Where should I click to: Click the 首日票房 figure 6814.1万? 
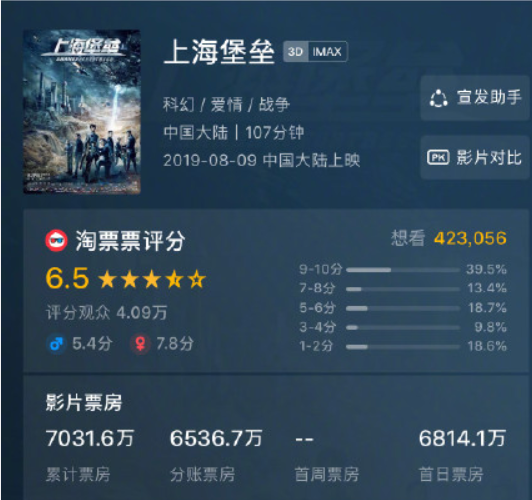coord(462,438)
